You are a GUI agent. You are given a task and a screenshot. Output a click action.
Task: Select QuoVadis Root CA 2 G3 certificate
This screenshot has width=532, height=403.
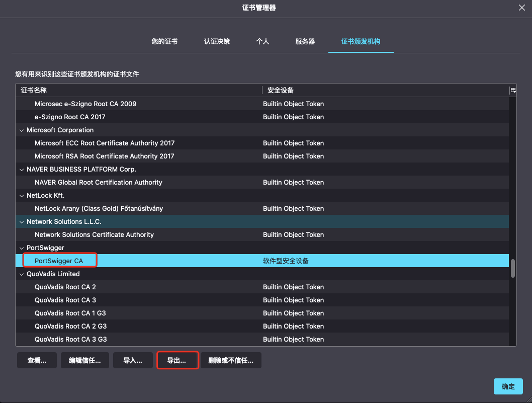coord(70,327)
